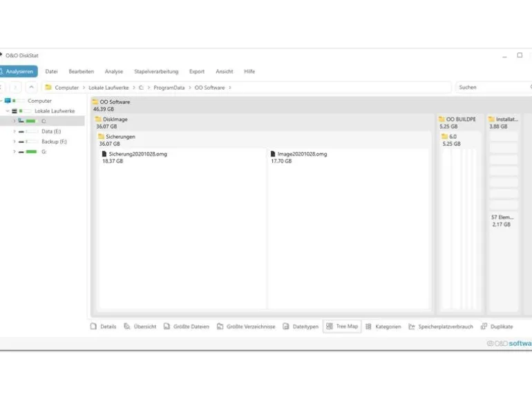Select Lokale Laufwerke in the breadcrumb path
This screenshot has height=399, width=532.
click(x=108, y=88)
